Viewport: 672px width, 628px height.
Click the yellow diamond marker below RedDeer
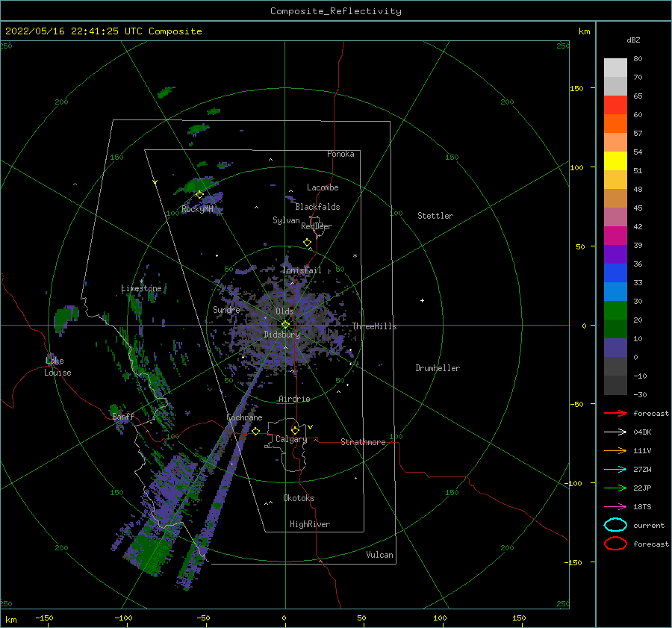point(307,242)
